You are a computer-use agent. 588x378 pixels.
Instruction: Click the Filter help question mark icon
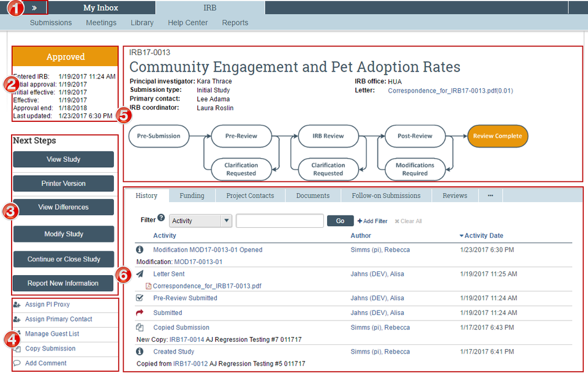tap(161, 217)
